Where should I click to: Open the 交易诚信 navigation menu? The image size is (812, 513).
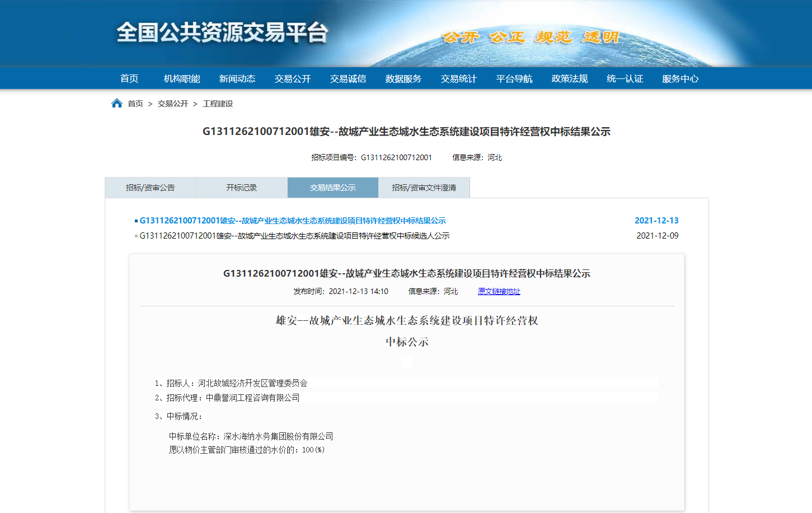click(348, 78)
